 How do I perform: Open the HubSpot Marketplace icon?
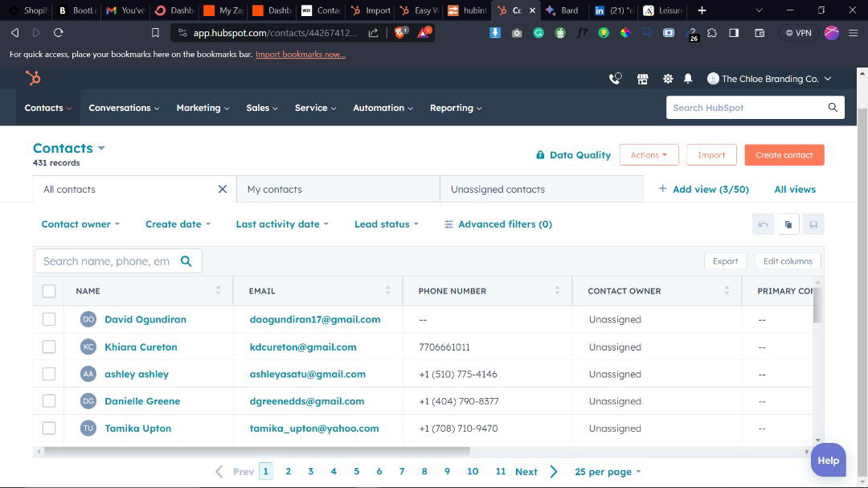(x=642, y=79)
